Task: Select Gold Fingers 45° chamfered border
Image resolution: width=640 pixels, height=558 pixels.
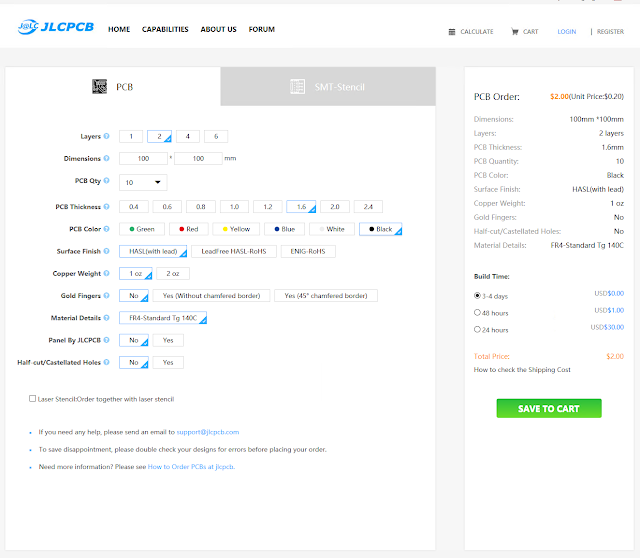Action: click(x=326, y=296)
